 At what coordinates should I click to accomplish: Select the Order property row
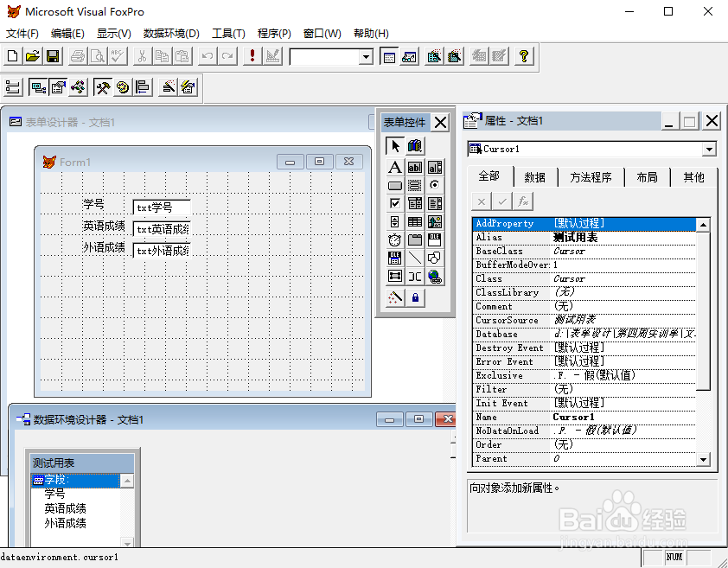tap(584, 445)
